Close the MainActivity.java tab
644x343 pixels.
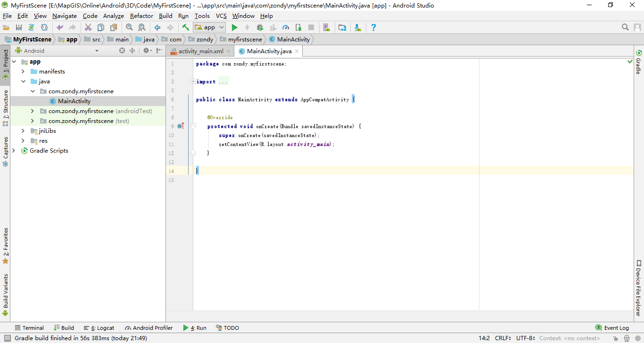pos(296,51)
